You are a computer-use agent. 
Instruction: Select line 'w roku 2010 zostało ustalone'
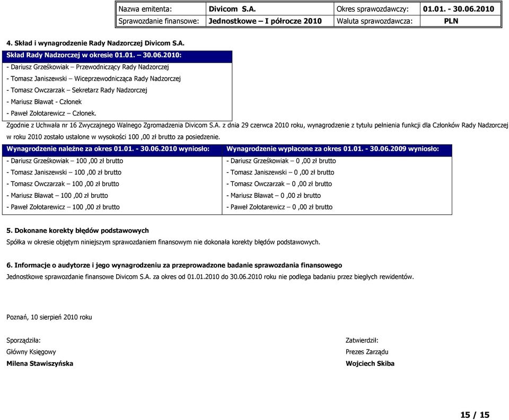tap(113, 137)
